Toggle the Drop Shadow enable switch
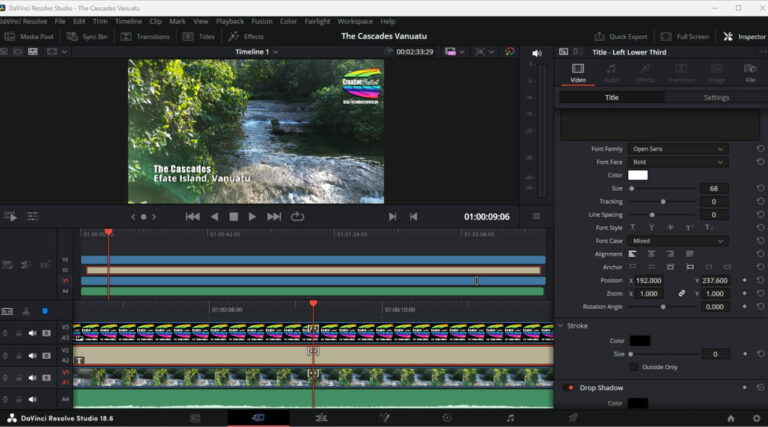 pyautogui.click(x=569, y=388)
